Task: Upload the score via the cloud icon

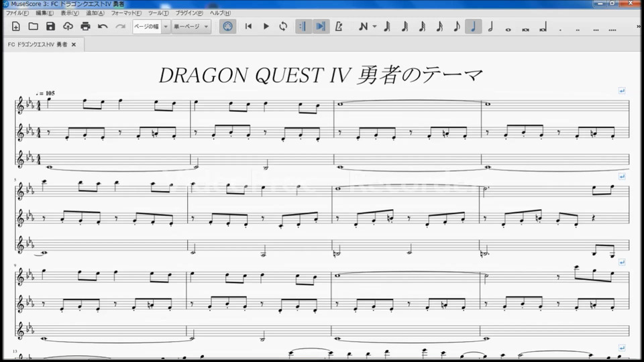Action: click(68, 27)
